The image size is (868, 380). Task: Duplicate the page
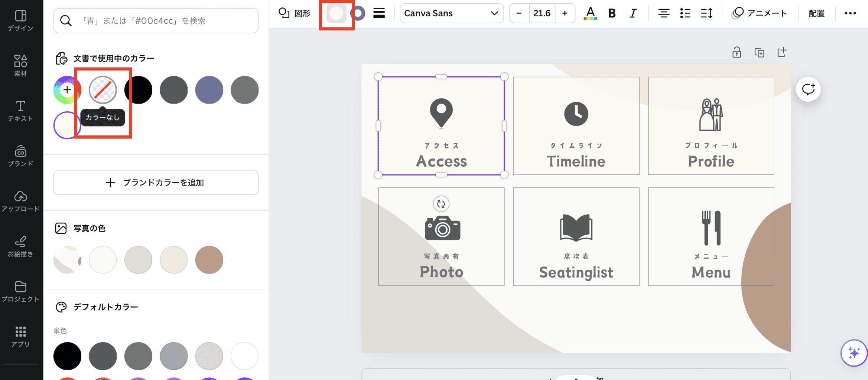coord(759,53)
